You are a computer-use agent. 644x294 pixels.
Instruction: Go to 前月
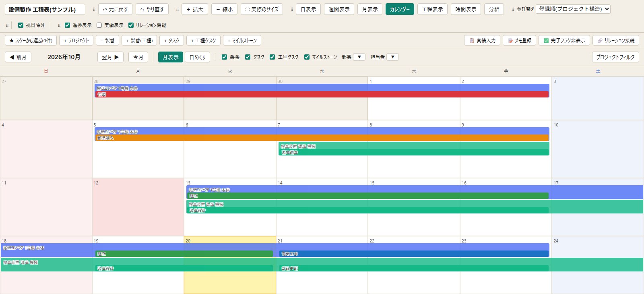tap(18, 57)
